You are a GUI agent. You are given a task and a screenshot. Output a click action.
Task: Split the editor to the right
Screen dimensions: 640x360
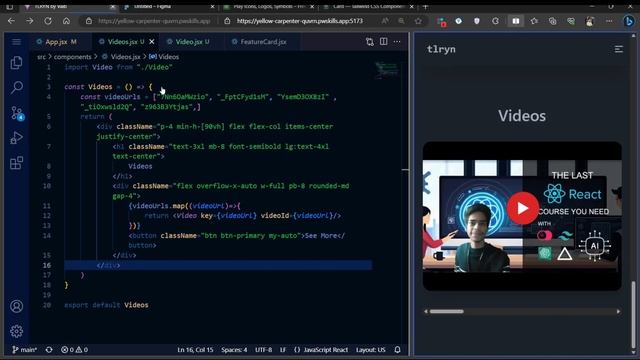pos(384,41)
